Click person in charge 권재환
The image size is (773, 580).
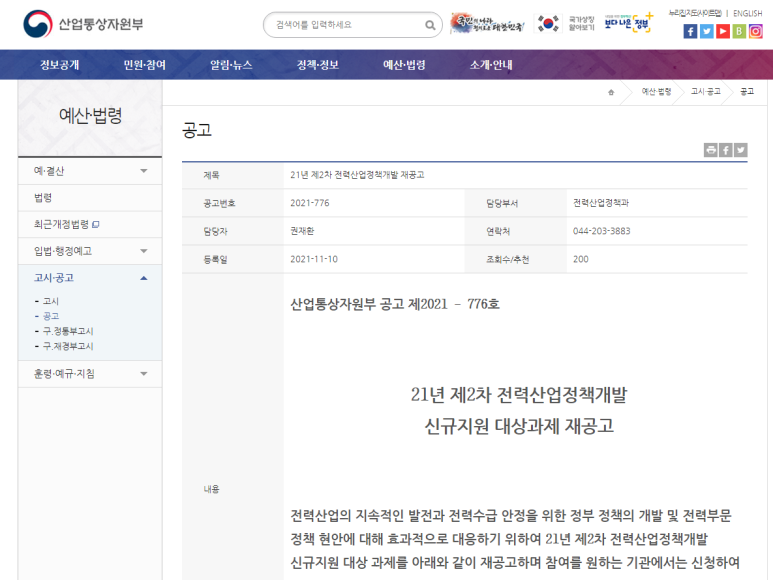point(302,231)
